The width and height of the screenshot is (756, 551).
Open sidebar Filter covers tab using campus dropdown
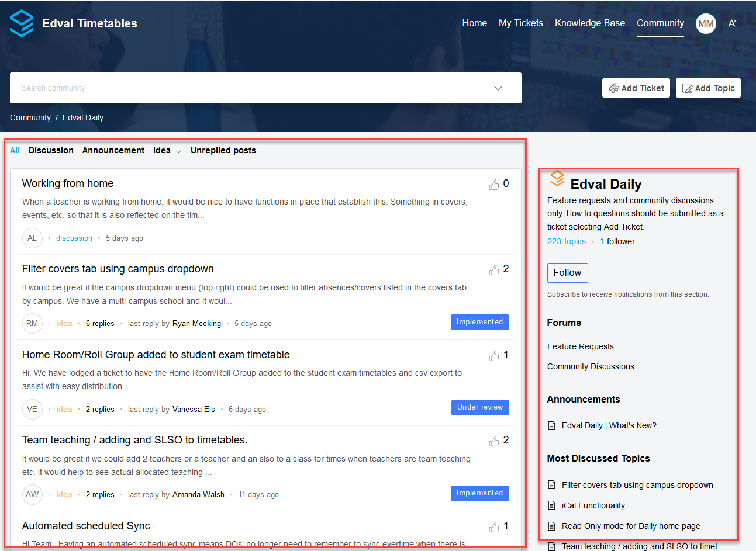coord(637,485)
